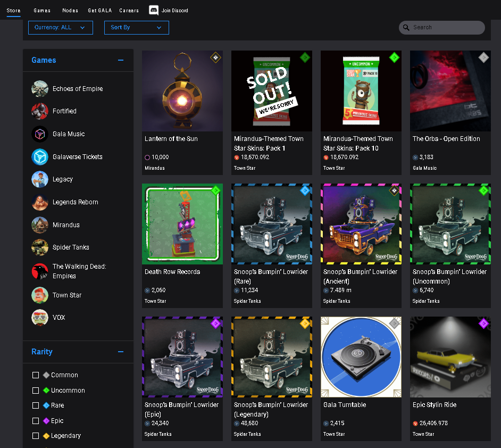Click inside the Search field
Image resolution: width=501 pixels, height=448 pixels.
pos(442,28)
